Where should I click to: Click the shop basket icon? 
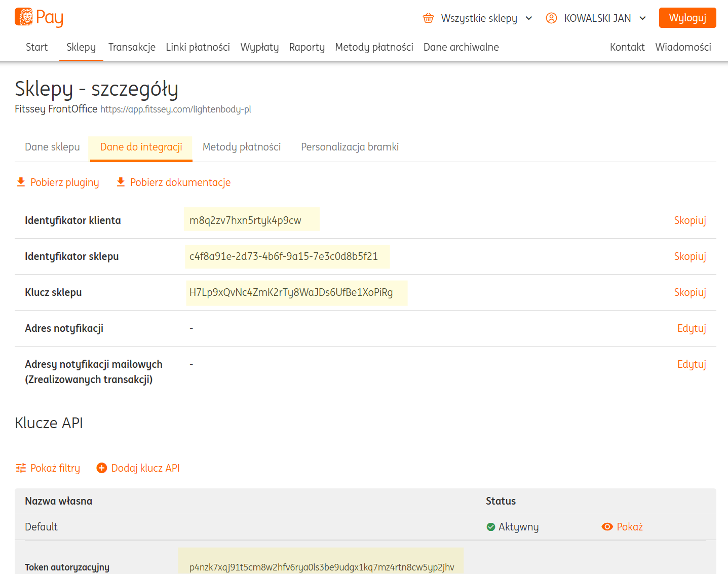coord(428,18)
